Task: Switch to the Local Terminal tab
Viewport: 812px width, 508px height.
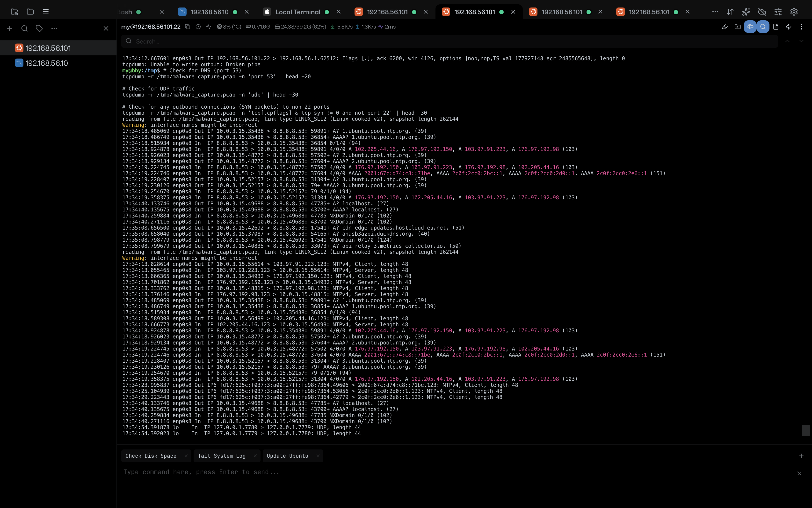Action: [x=297, y=12]
